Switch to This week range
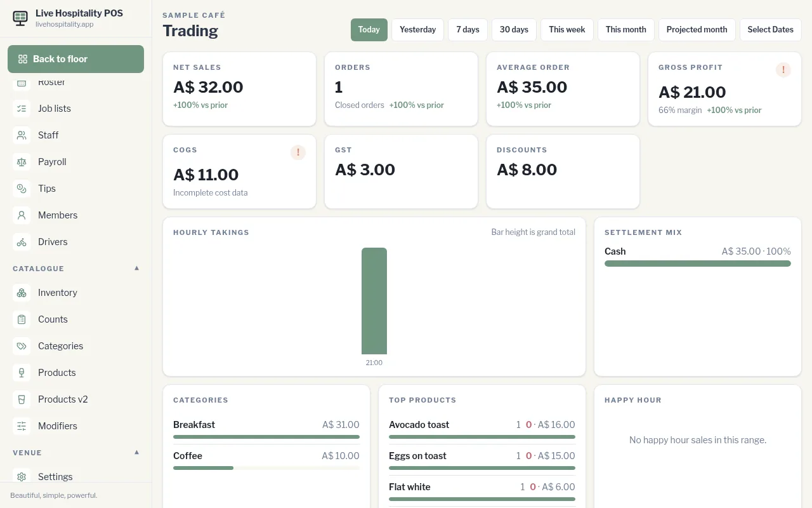Viewport: 812px width, 508px height. (567, 30)
